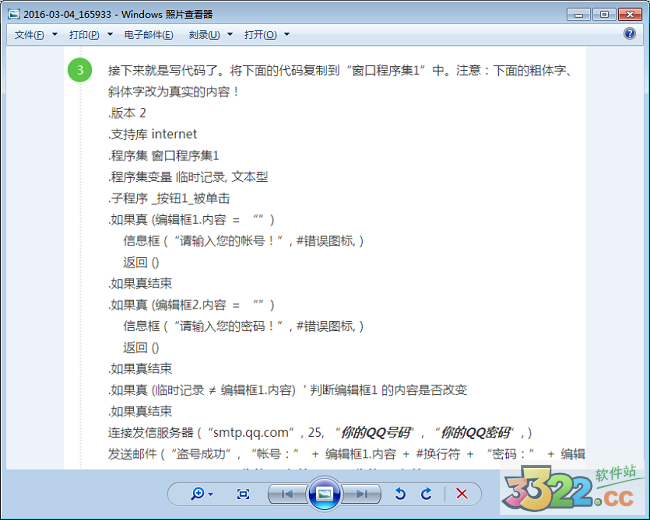Image resolution: width=650 pixels, height=520 pixels.
Task: Maximize the photo viewer window
Action: coord(604,15)
